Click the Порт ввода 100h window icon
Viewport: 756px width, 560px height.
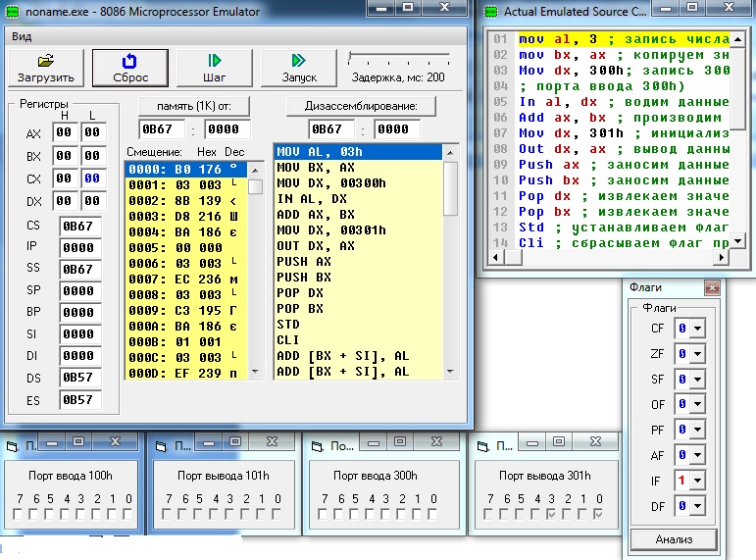[12, 446]
